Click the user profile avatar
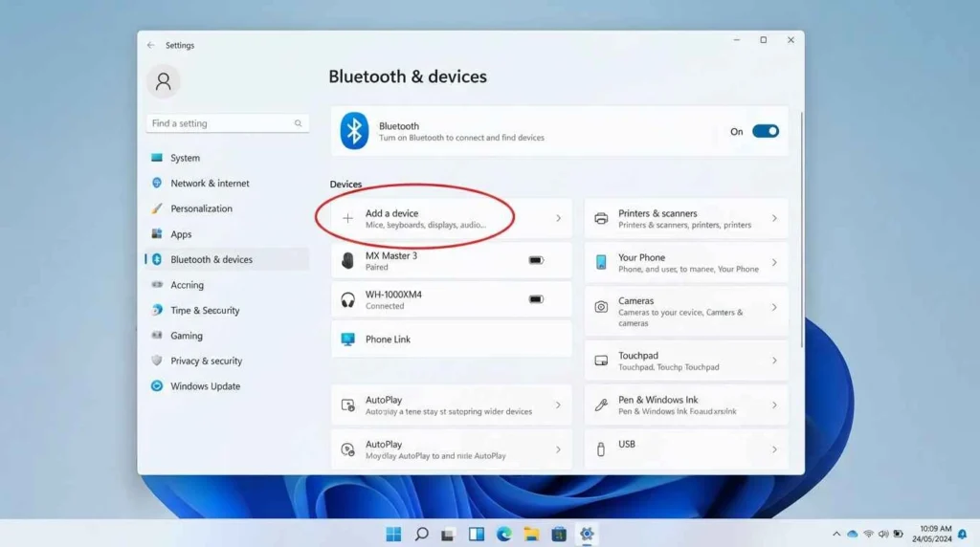 (163, 81)
